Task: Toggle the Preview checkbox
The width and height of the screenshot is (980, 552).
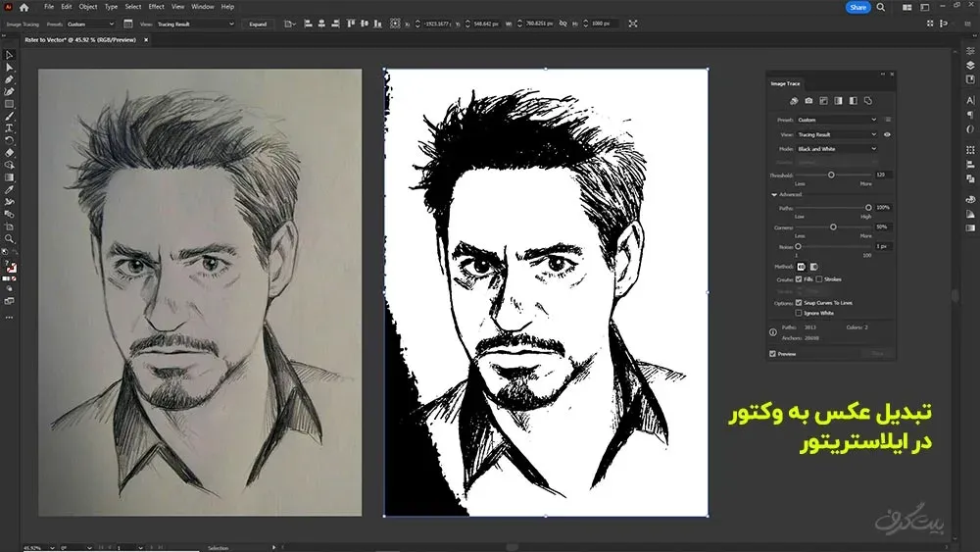Action: pos(772,354)
